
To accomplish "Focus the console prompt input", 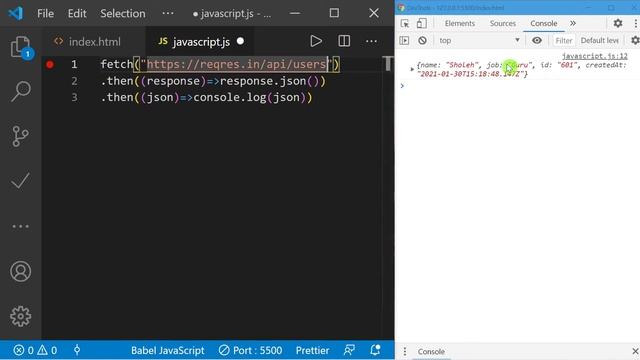I will (520, 86).
